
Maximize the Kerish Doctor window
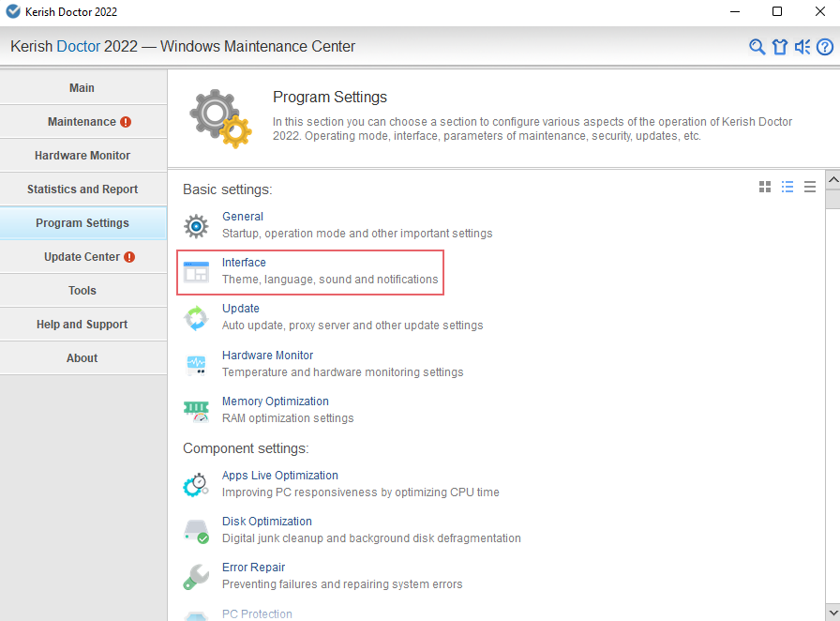(777, 11)
